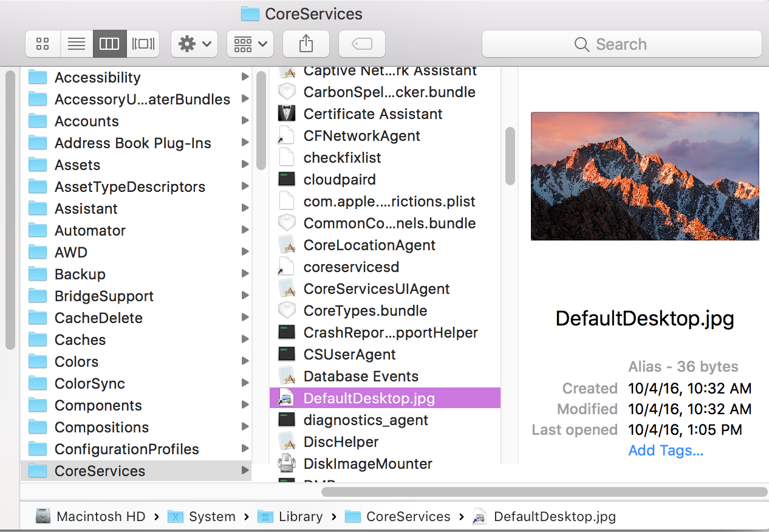The width and height of the screenshot is (769, 532).
Task: Click the Edit Tags toolbar button
Action: pyautogui.click(x=362, y=44)
